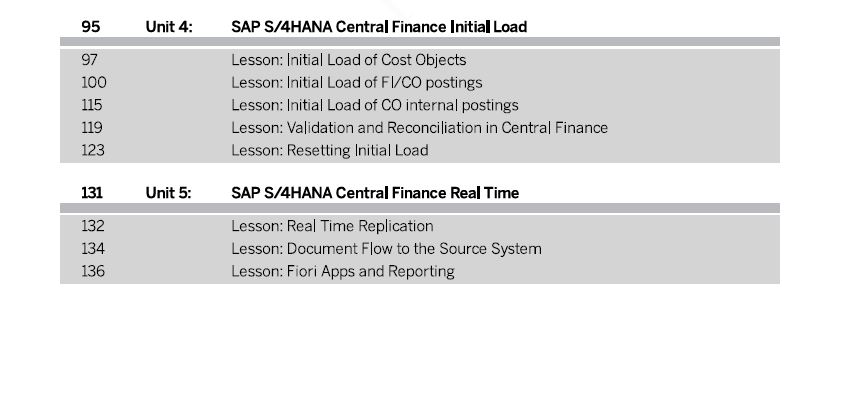Open lesson Initial Load of Cost Objects
850x396 pixels.
349,60
